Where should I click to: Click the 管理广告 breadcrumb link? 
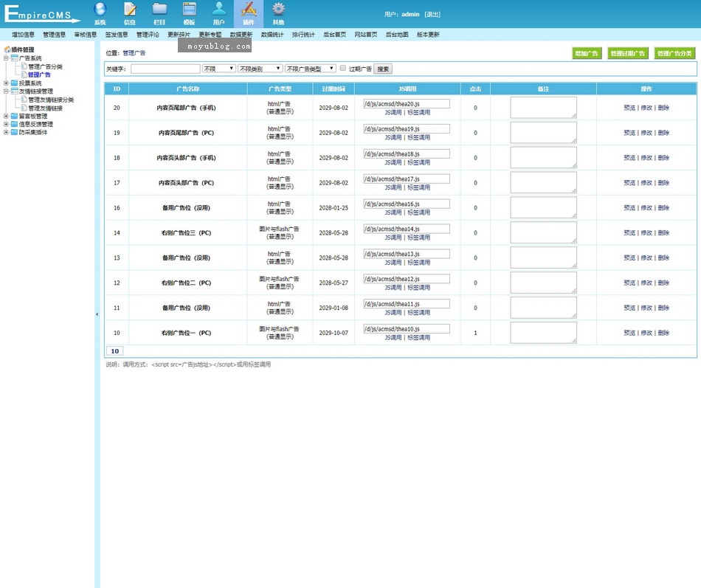pyautogui.click(x=134, y=53)
